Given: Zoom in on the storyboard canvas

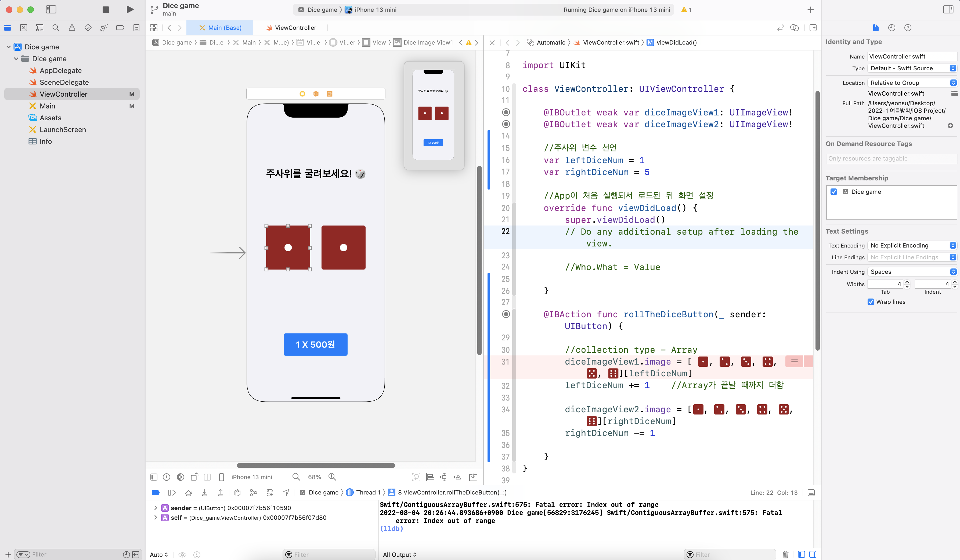Looking at the screenshot, I should tap(332, 477).
